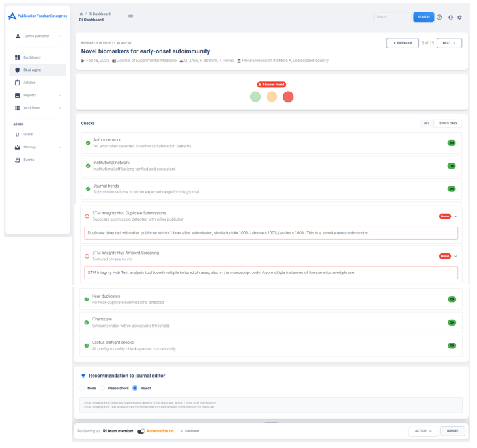Click the IGNORE button
The image size is (477, 448).
[x=452, y=431]
